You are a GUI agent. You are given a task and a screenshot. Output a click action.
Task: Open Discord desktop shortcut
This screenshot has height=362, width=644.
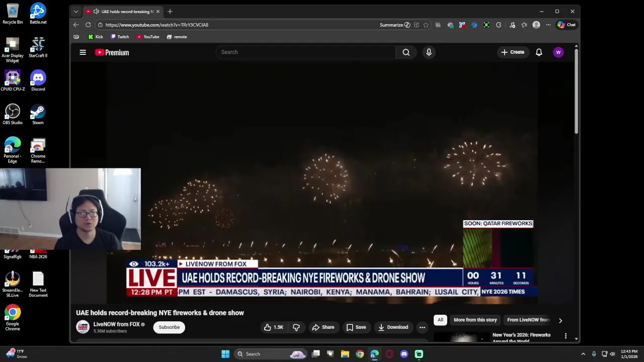(x=38, y=80)
